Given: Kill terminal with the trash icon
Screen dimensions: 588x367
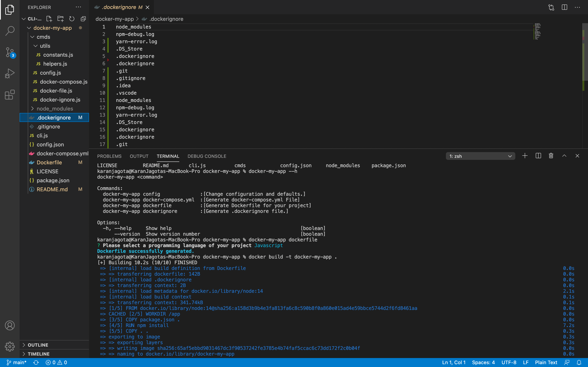Looking at the screenshot, I should click(551, 156).
